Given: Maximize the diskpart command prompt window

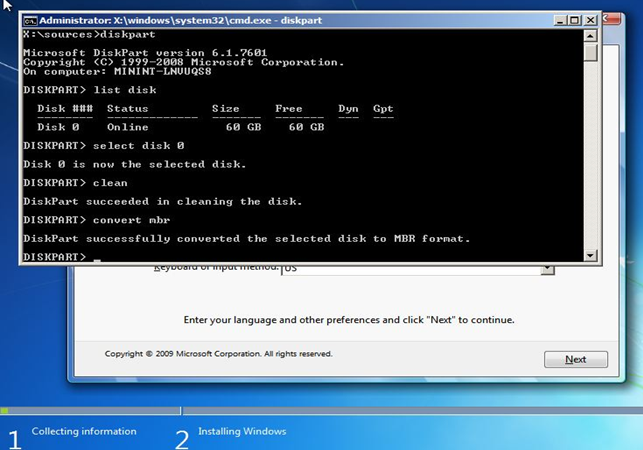Looking at the screenshot, I should (575, 20).
